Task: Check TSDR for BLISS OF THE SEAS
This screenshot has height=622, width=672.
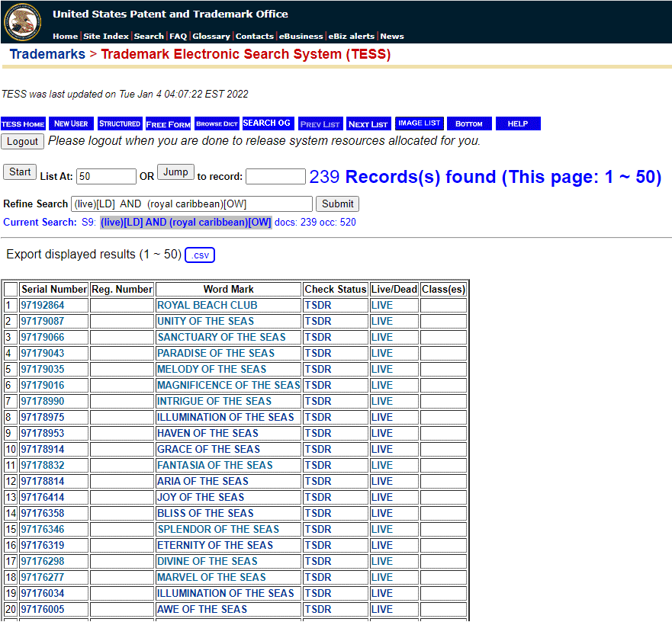Action: (318, 513)
